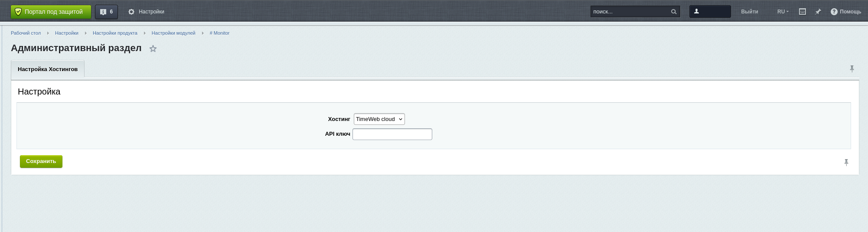Open the notifications counter showing 6
Viewport: 868px width, 232px height.
[106, 12]
